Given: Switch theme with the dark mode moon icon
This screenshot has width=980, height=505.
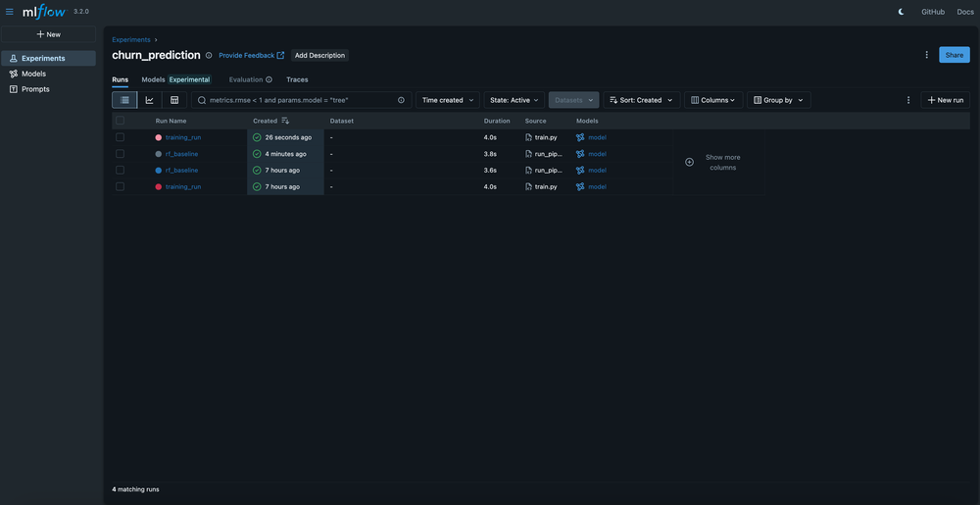Looking at the screenshot, I should click(902, 12).
